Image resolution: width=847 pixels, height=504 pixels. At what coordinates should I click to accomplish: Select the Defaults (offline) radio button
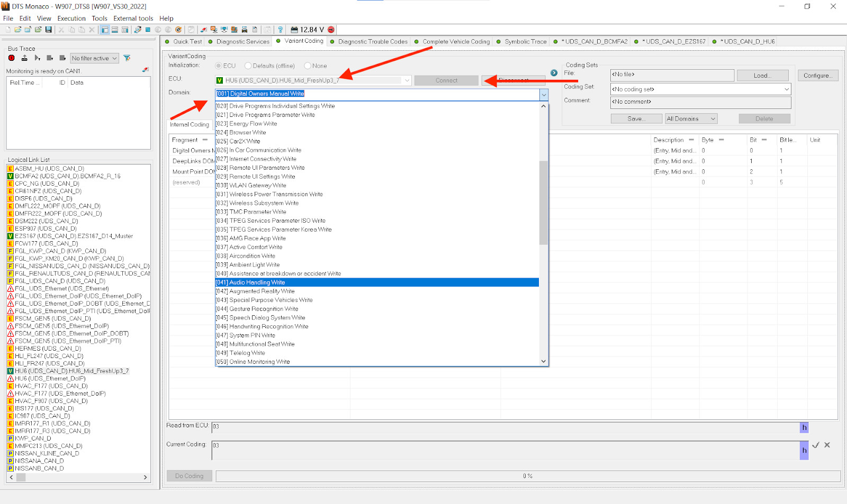click(248, 66)
